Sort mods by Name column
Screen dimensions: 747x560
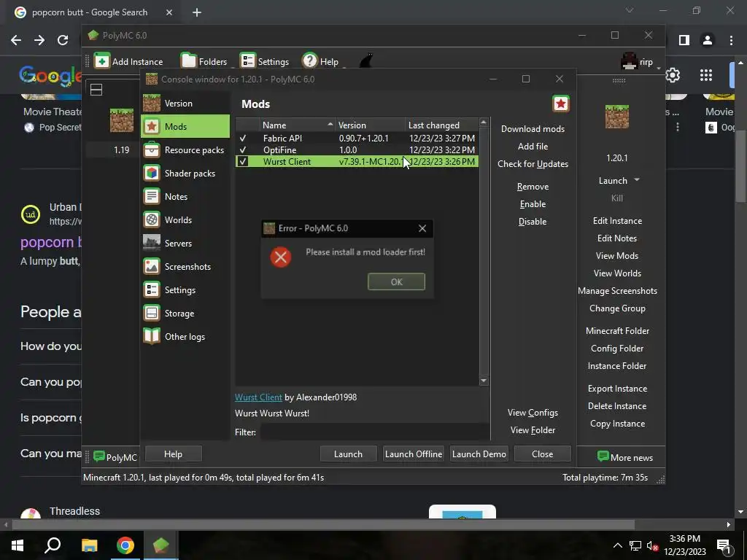click(298, 125)
